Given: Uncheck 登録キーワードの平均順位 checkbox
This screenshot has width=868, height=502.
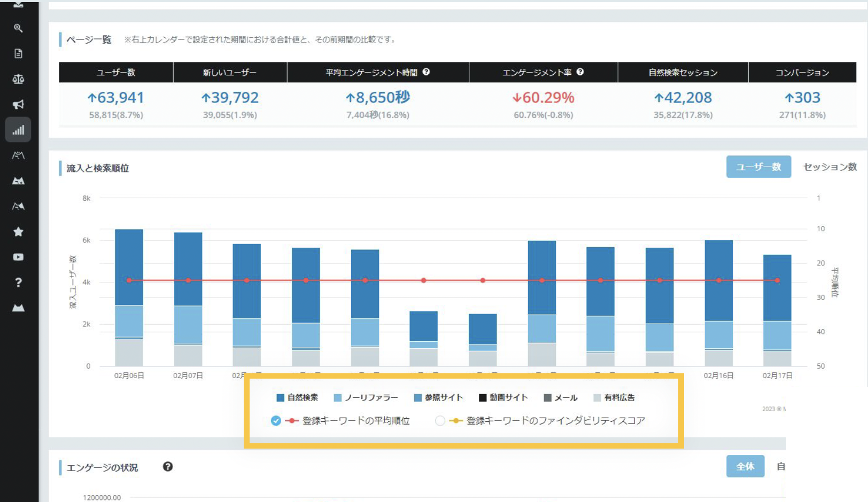Looking at the screenshot, I should [x=276, y=421].
